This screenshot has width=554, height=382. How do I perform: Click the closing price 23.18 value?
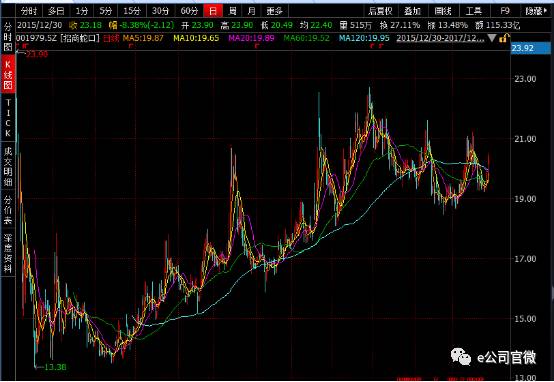pos(90,25)
